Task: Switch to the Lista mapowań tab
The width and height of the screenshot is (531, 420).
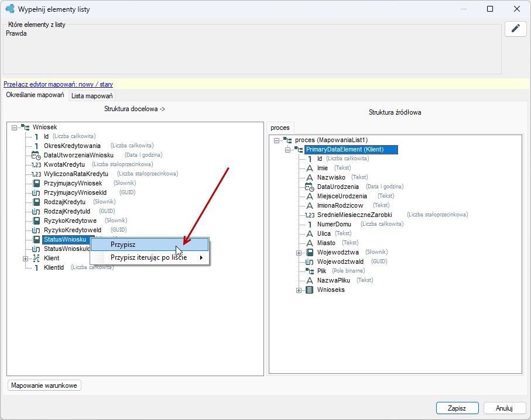Action: (x=92, y=96)
